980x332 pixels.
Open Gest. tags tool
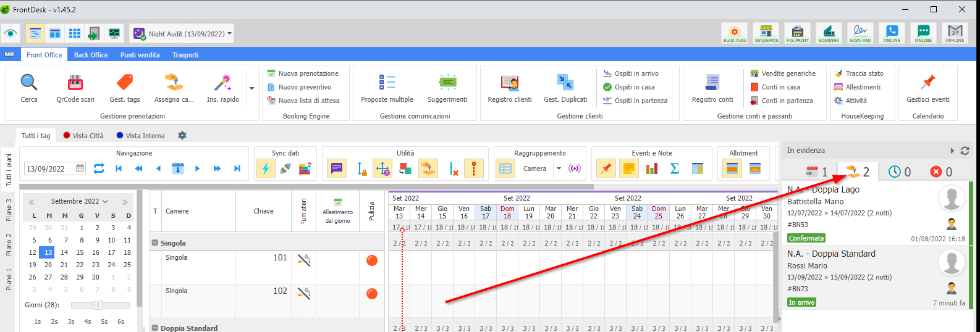coord(125,88)
